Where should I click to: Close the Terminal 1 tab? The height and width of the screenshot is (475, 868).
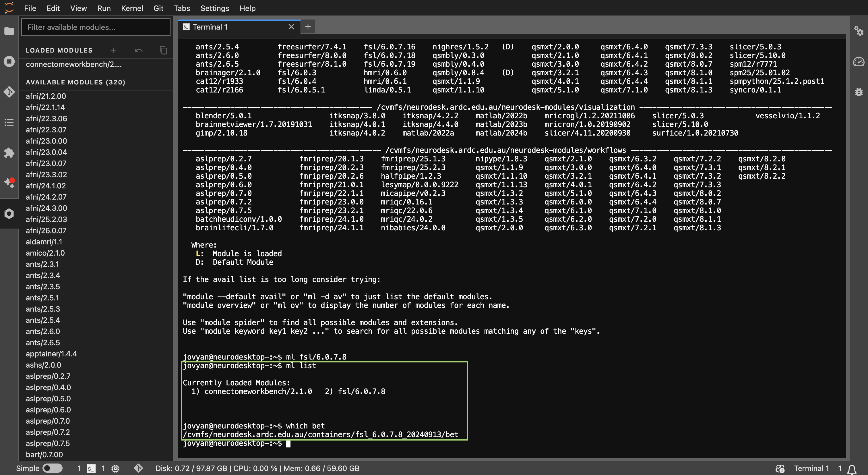(x=291, y=27)
